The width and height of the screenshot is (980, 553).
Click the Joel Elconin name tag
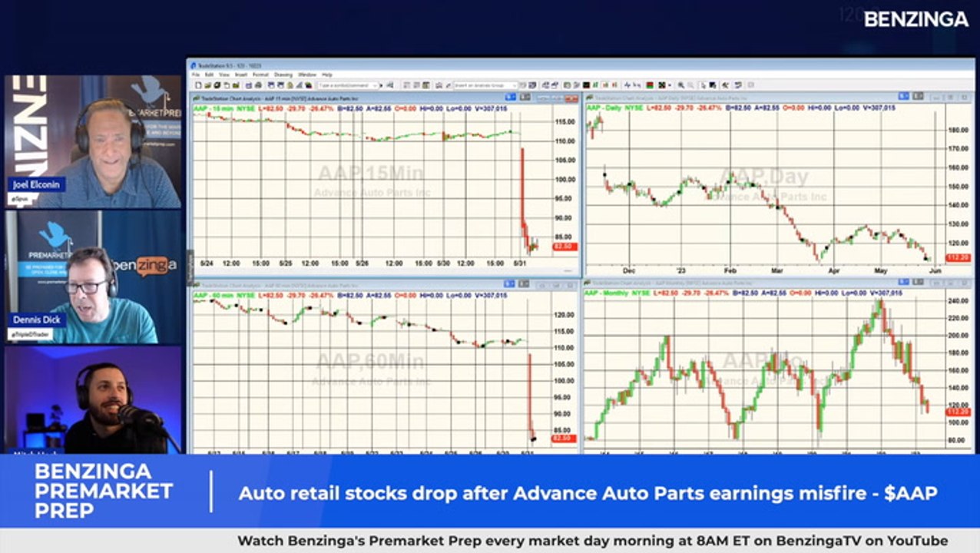(35, 184)
